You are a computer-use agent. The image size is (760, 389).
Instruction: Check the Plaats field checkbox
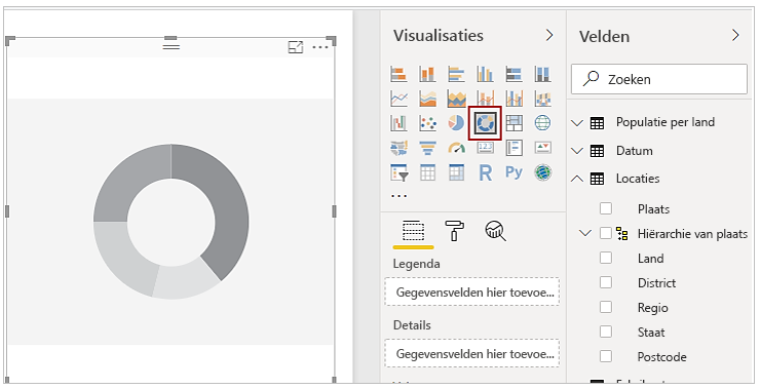point(606,208)
